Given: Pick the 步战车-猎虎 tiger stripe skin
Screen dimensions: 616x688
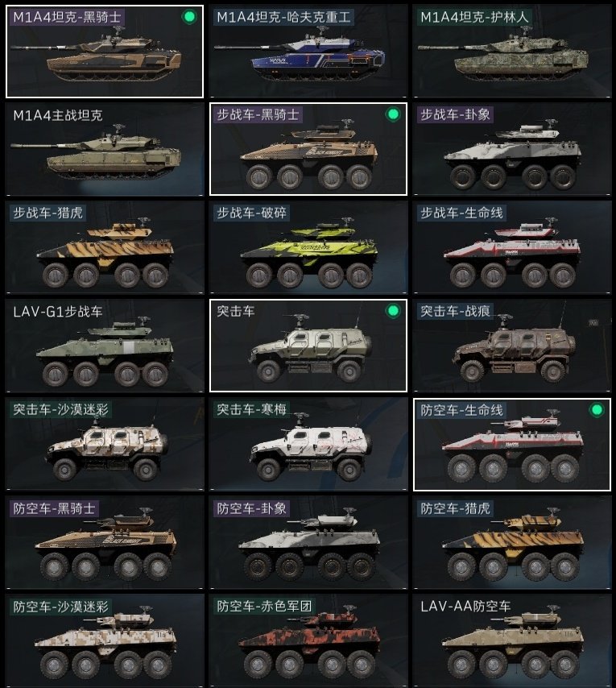Looking at the screenshot, I should pos(105,247).
